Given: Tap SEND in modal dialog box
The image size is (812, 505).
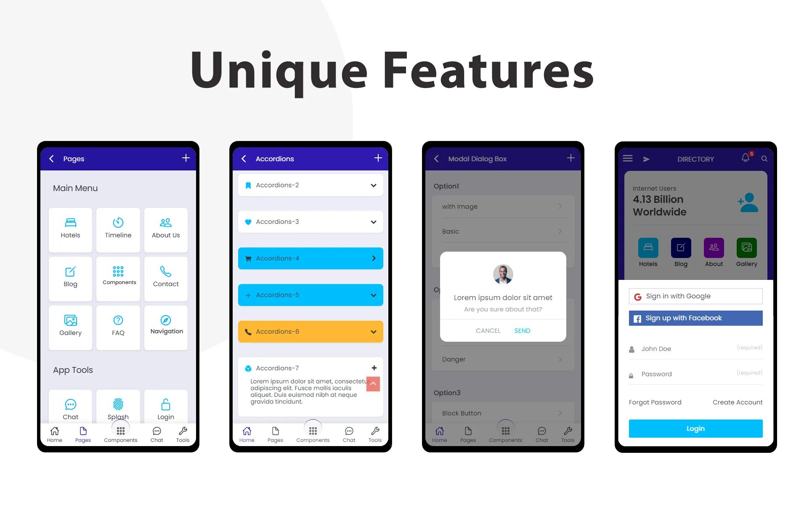Looking at the screenshot, I should (522, 330).
